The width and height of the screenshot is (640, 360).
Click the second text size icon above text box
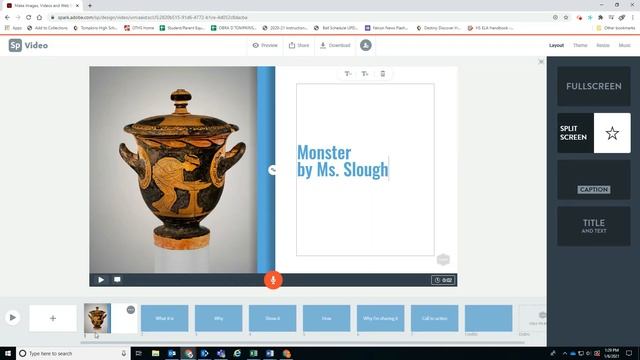[365, 73]
